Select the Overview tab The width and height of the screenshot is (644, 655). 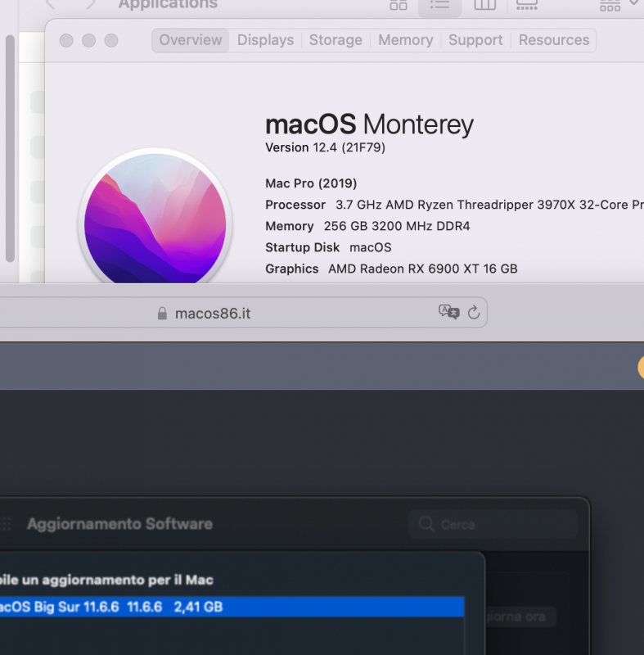coord(190,40)
